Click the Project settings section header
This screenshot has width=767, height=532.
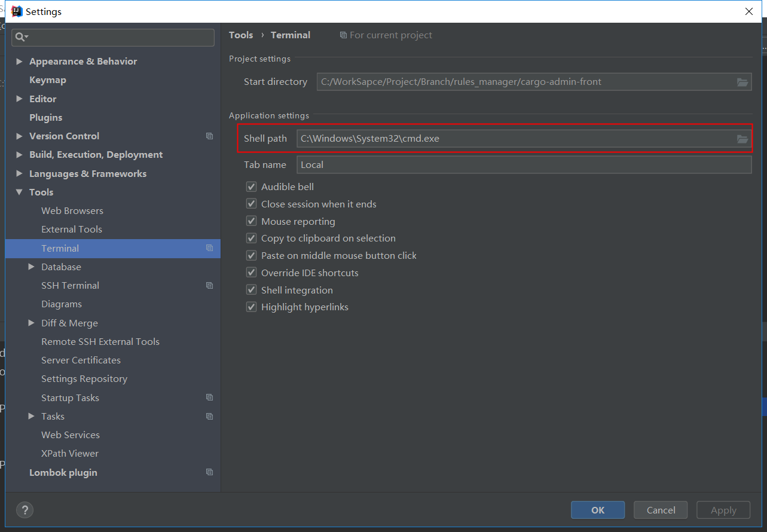(x=259, y=59)
